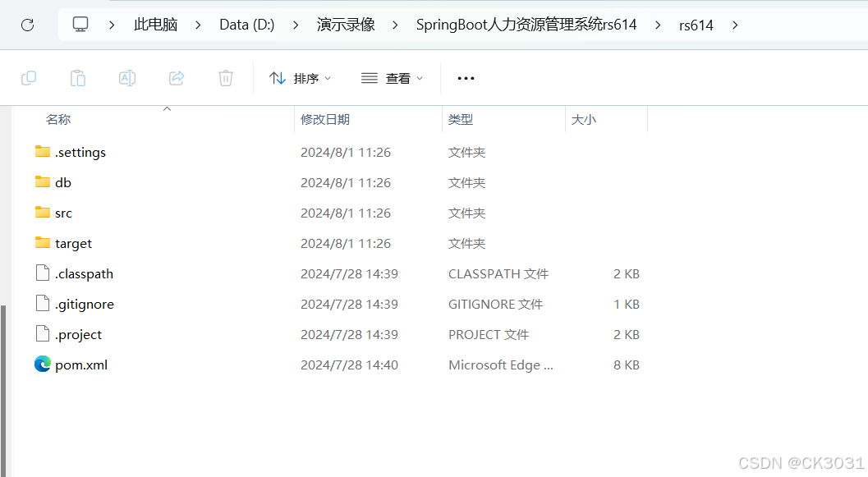Select the .project file name
The height and width of the screenshot is (477, 868).
tap(79, 335)
